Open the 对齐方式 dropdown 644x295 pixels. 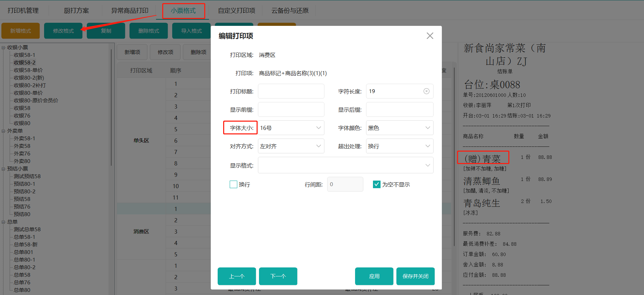tap(291, 146)
